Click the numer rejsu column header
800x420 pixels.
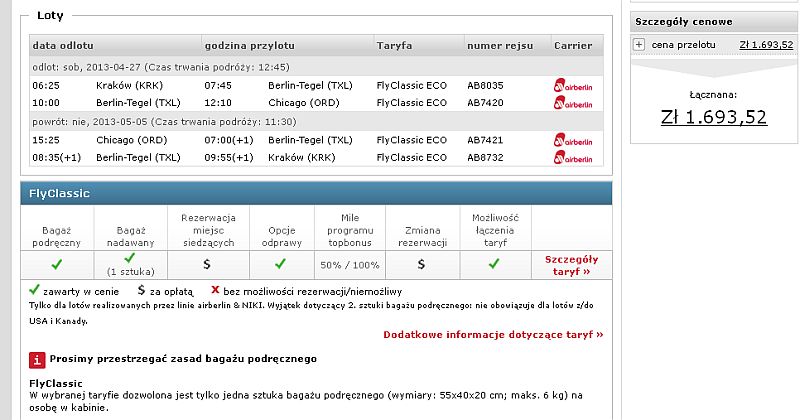[500, 46]
